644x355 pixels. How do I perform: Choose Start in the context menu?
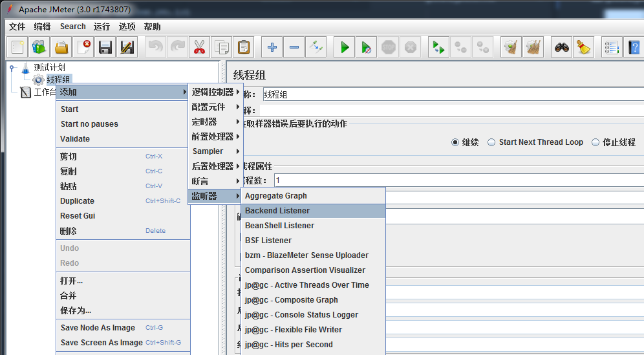(122, 109)
